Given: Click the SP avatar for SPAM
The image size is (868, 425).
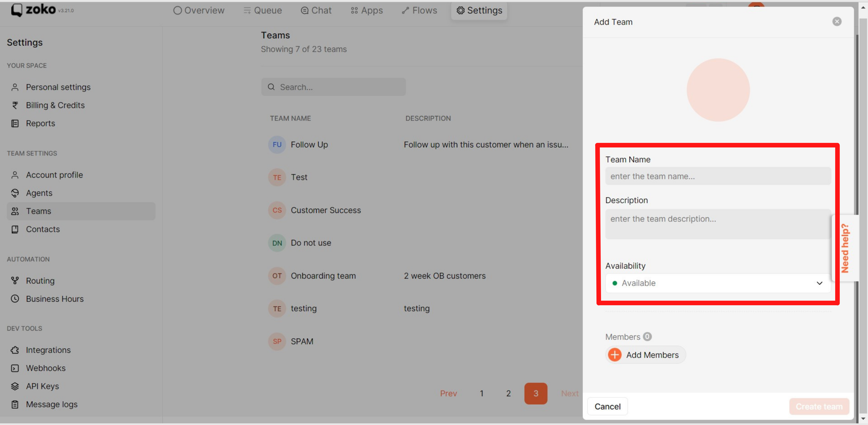Looking at the screenshot, I should click(277, 341).
